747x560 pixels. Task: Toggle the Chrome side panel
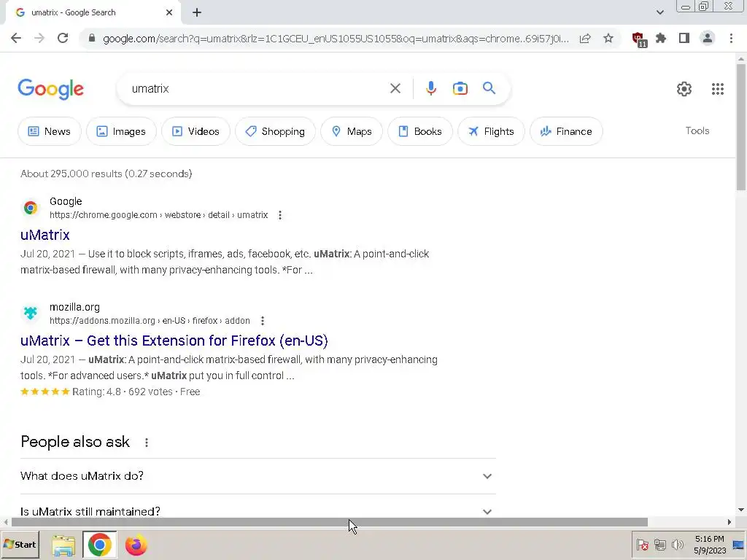pos(684,38)
